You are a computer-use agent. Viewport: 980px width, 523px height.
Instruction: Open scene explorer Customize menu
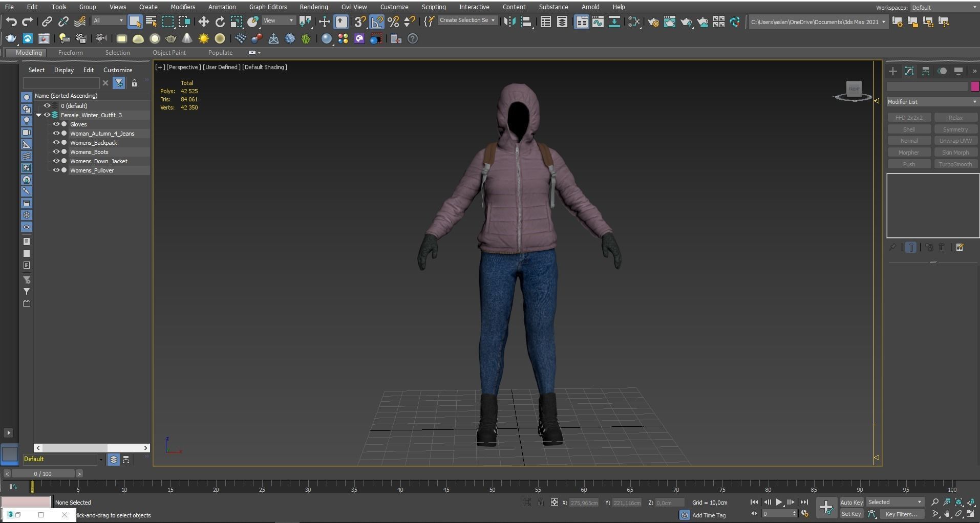pos(118,70)
